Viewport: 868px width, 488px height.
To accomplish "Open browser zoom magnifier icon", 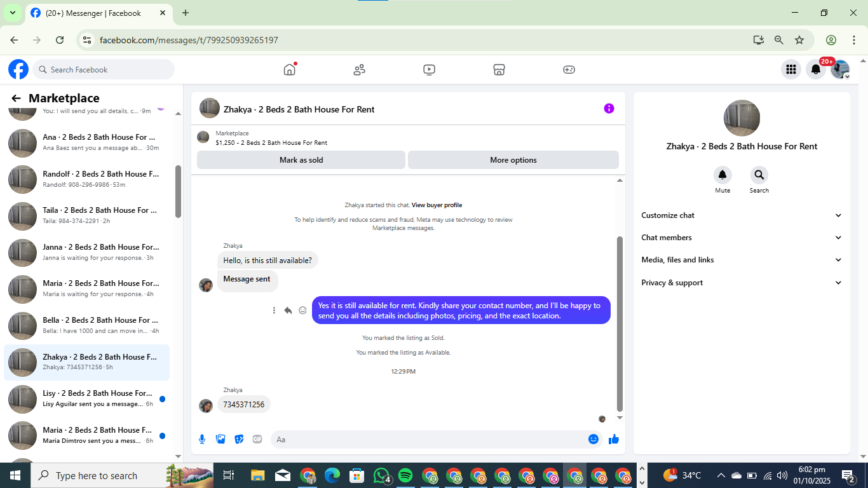I will click(x=778, y=40).
